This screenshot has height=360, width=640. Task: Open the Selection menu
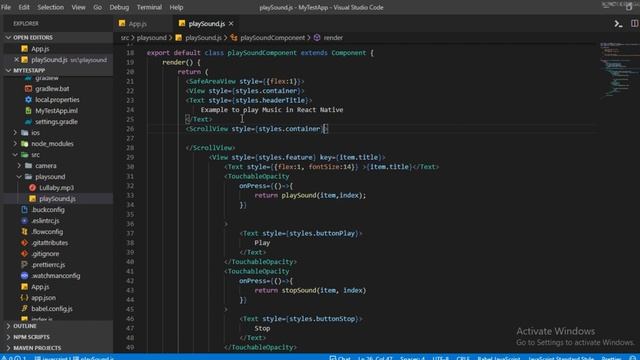(x=51, y=7)
